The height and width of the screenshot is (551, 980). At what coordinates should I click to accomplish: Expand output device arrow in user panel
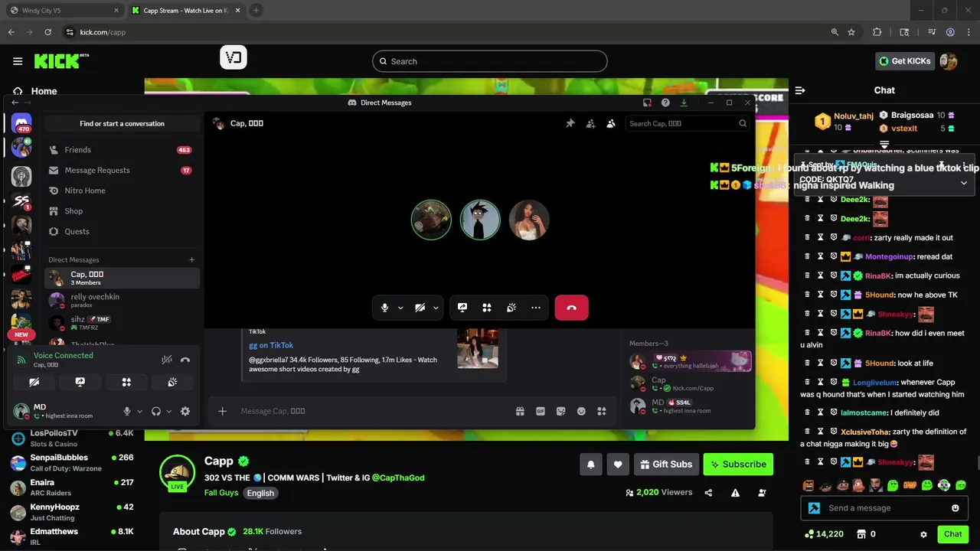click(168, 411)
